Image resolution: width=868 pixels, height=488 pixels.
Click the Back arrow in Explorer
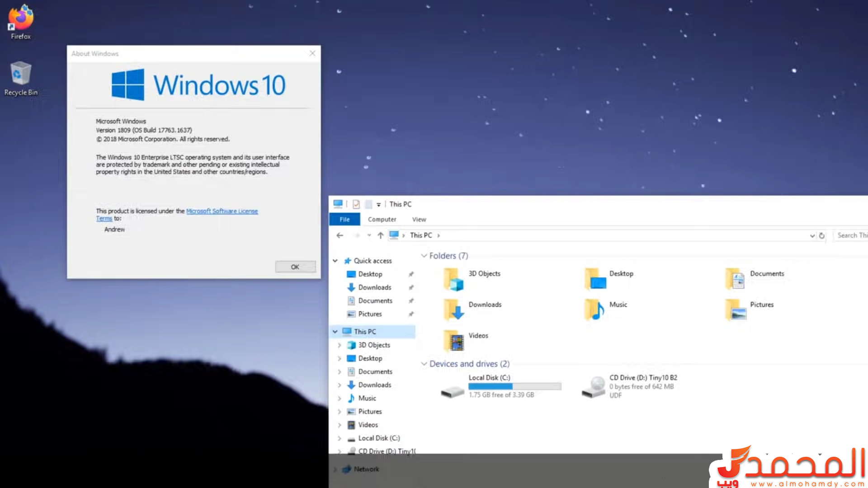click(340, 235)
